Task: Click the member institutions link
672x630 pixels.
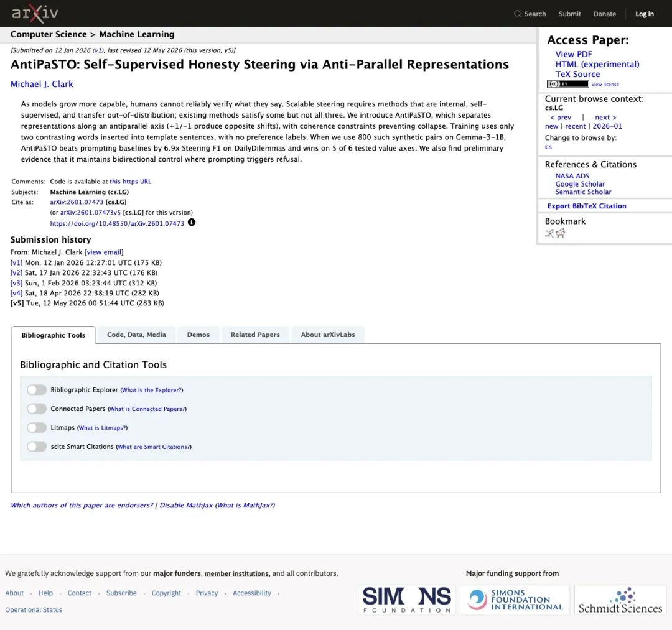Action: [236, 573]
